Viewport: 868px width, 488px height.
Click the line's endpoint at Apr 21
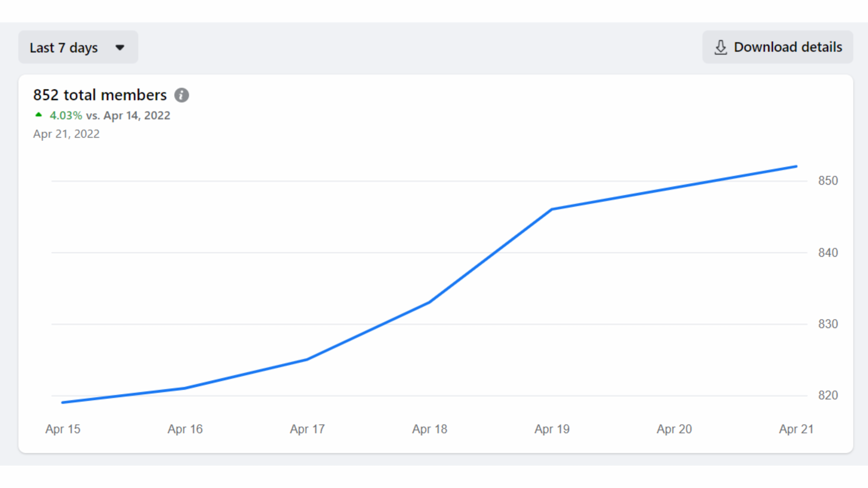(x=796, y=166)
